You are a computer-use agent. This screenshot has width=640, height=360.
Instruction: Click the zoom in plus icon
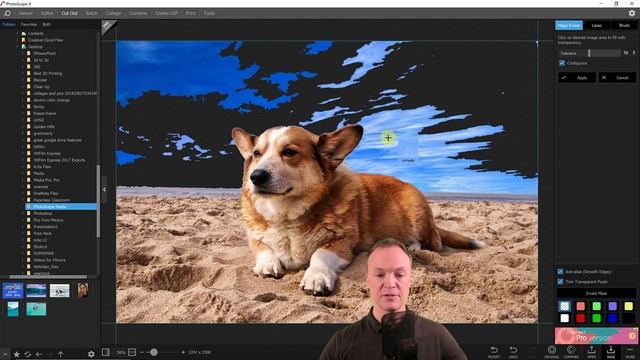[183, 352]
